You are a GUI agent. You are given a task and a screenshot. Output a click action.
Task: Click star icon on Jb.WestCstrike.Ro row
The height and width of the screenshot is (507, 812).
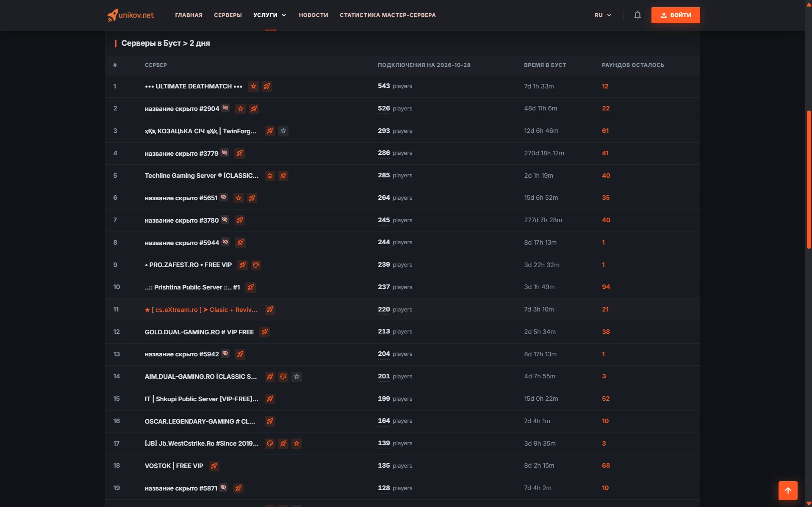point(297,444)
